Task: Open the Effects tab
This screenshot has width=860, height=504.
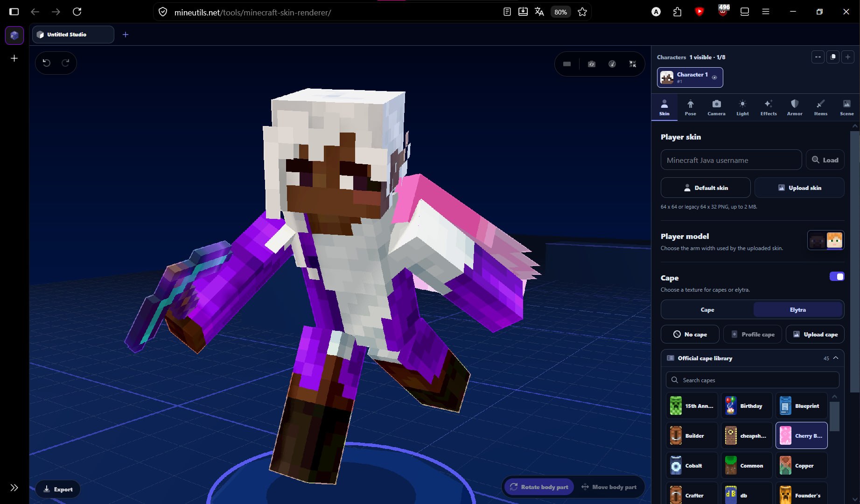Action: [769, 107]
